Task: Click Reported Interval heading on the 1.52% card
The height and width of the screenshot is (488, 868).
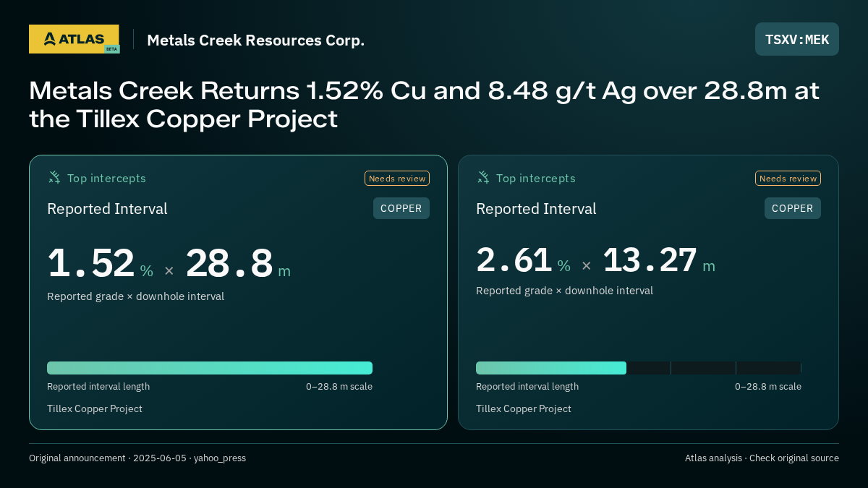Action: [107, 209]
